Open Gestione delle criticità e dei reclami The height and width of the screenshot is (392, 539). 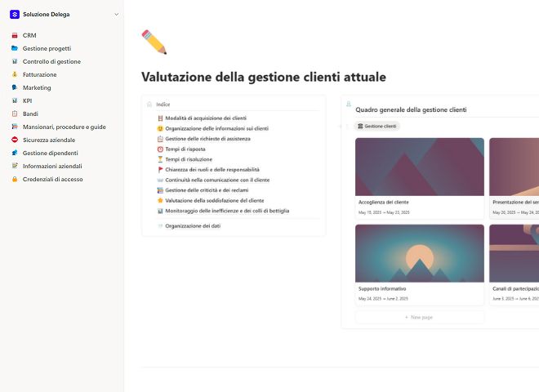tap(207, 190)
